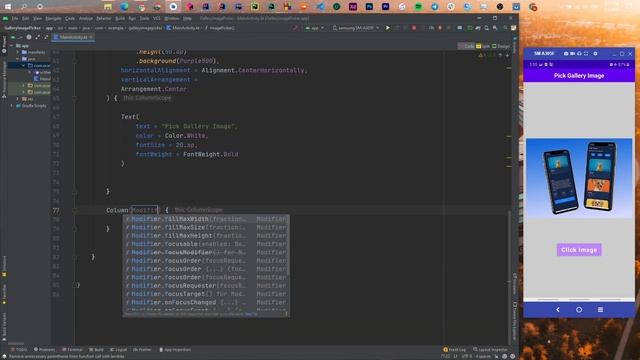Open Layout Inspector in bottom bar
The width and height of the screenshot is (640, 360).
click(490, 350)
